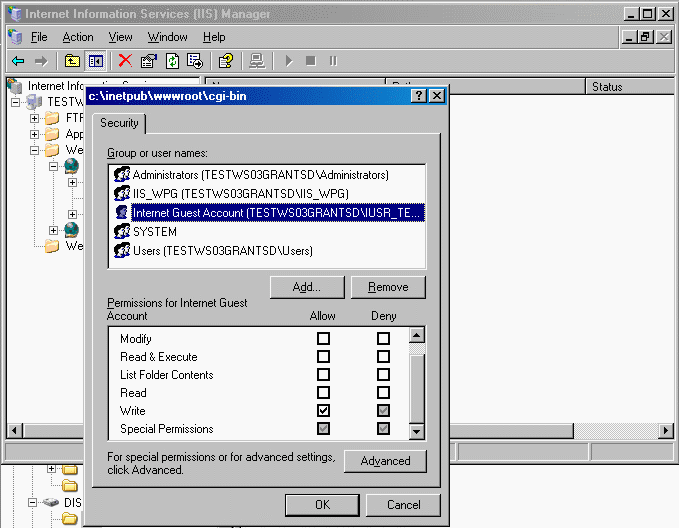Check Allow for Modify permission
Image resolution: width=679 pixels, height=528 pixels.
(x=323, y=338)
